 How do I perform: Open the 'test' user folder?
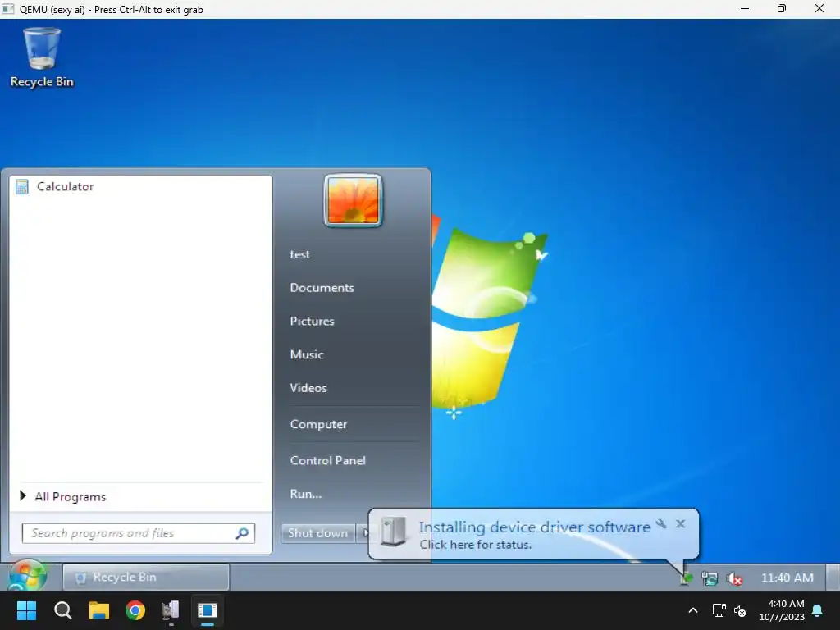coord(300,254)
